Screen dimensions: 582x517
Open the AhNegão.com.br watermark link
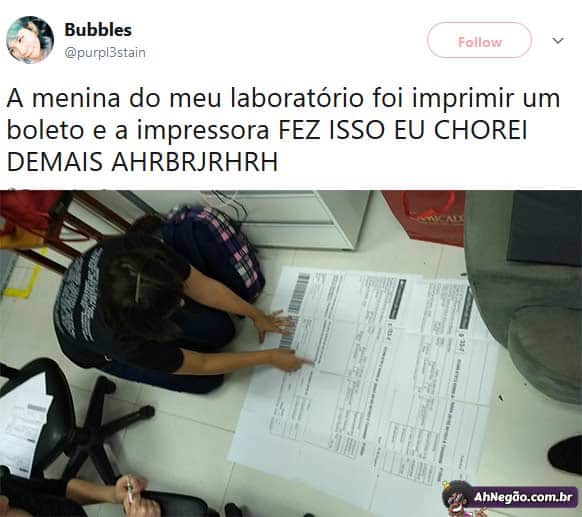523,497
